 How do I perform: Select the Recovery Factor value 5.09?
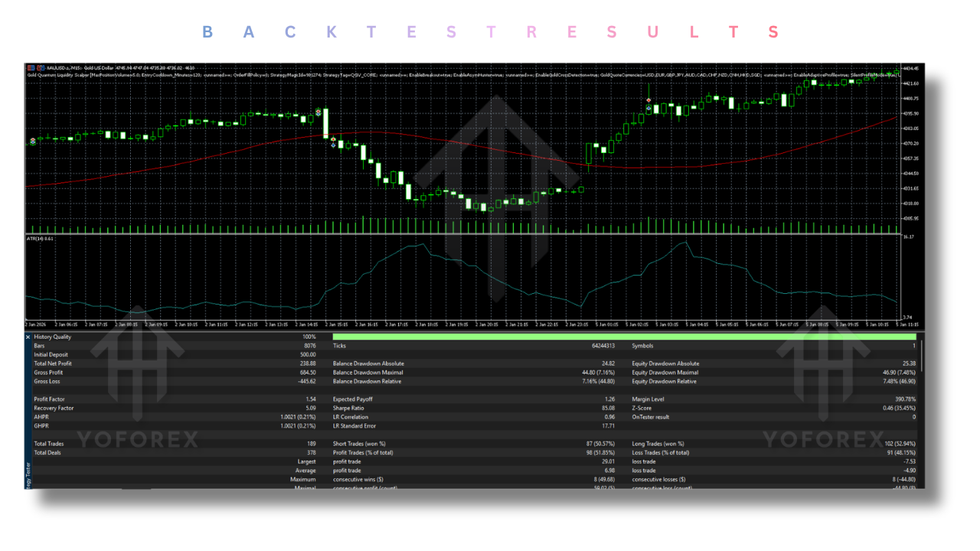click(311, 408)
